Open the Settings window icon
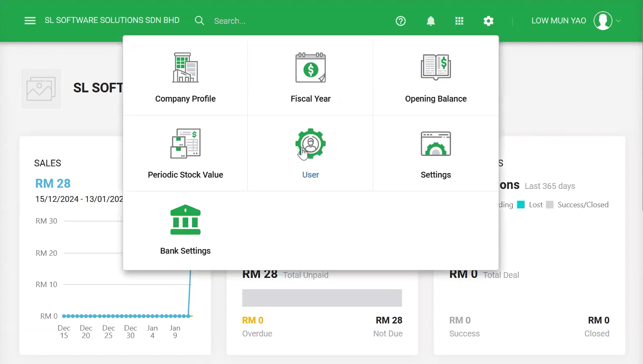The width and height of the screenshot is (643, 364). tap(436, 143)
